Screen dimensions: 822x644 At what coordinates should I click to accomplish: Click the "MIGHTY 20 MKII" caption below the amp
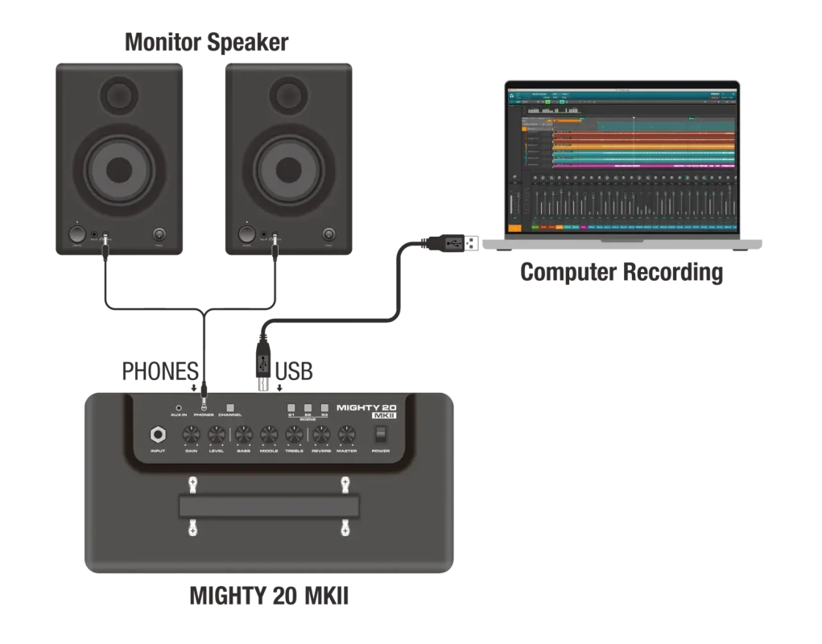[x=269, y=596]
